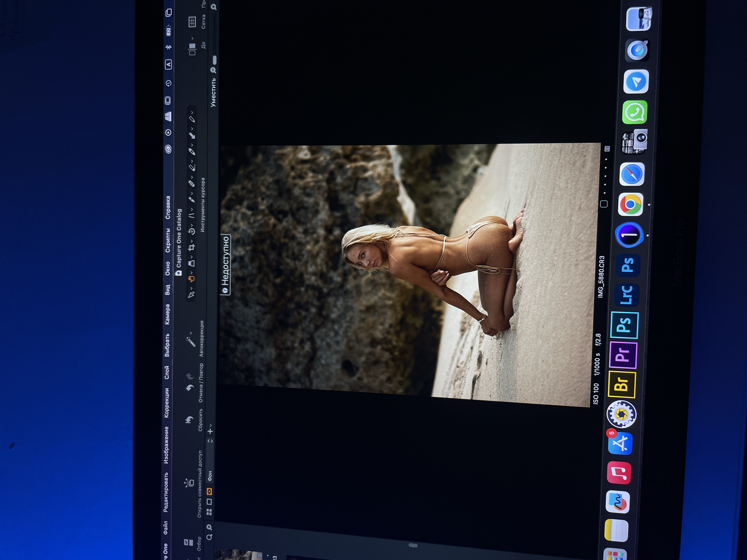Screen dimensions: 747x560
Task: Click the IMG_5880.CR3 file name
Action: point(601,277)
